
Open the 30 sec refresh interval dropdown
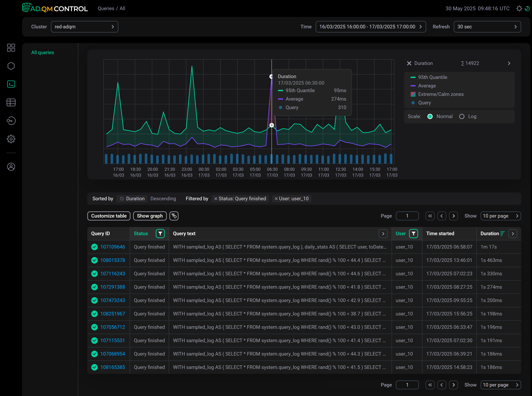(487, 27)
